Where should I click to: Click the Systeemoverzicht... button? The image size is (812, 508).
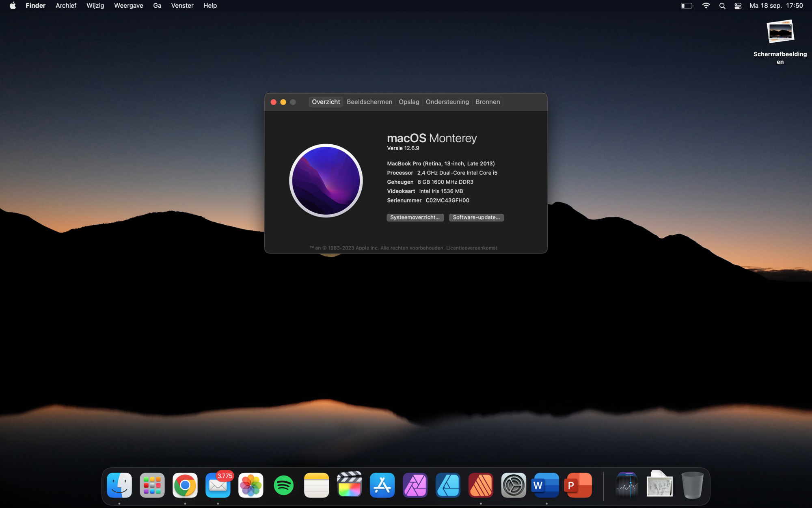(415, 217)
